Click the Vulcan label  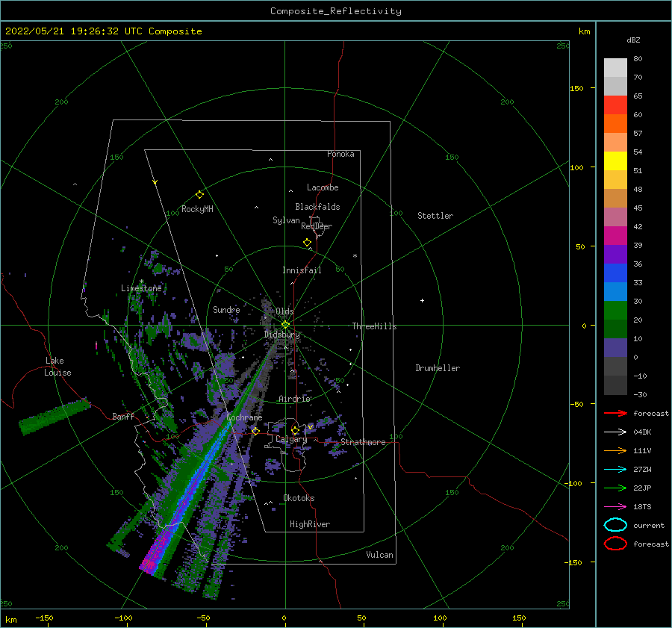click(x=379, y=555)
